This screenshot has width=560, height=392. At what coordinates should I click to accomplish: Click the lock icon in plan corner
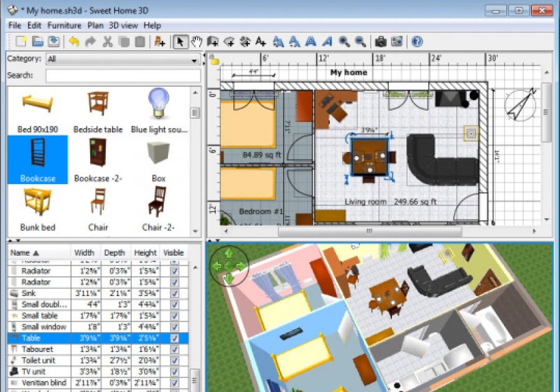tap(214, 59)
